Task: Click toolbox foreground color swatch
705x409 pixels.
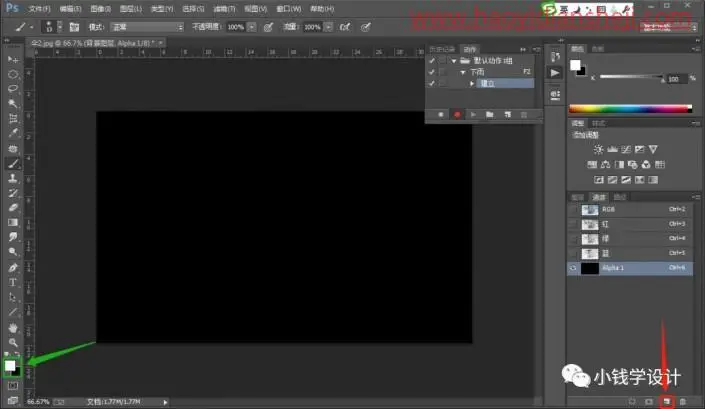Action: pyautogui.click(x=10, y=365)
